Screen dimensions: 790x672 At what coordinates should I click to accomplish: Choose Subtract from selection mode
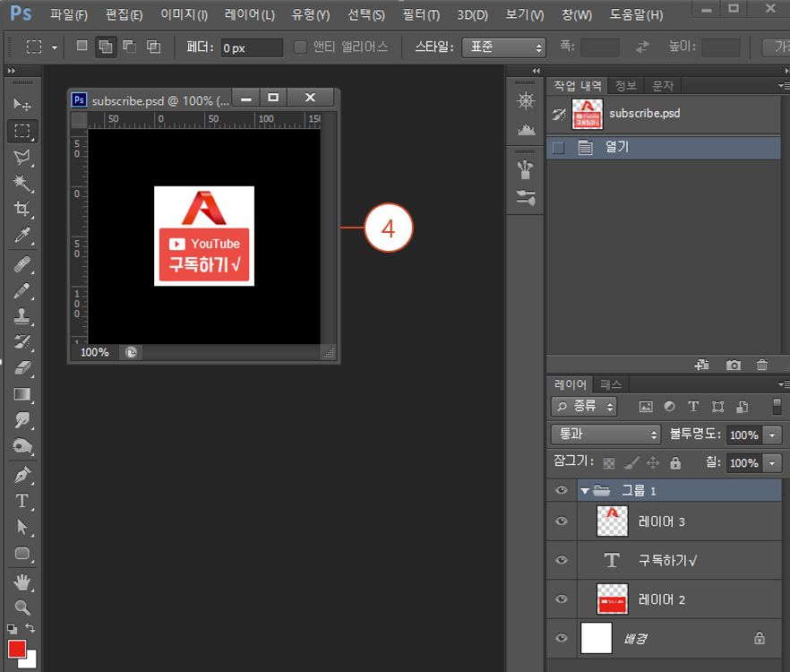click(130, 47)
